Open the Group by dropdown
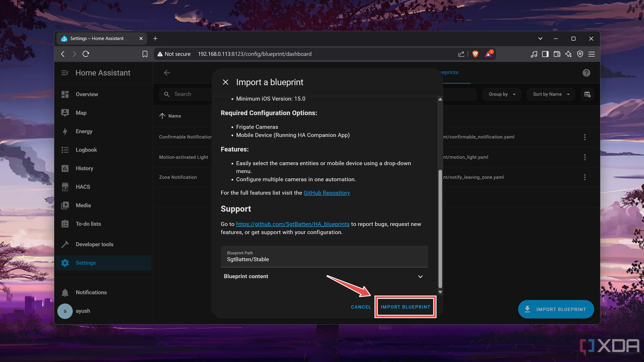Viewport: 644px width, 362px height. pos(502,94)
